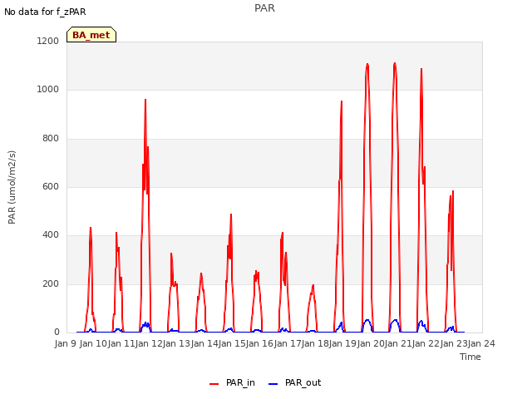Select the 'No data for f_zPAR' message
532x399 pixels.
pyautogui.click(x=45, y=12)
